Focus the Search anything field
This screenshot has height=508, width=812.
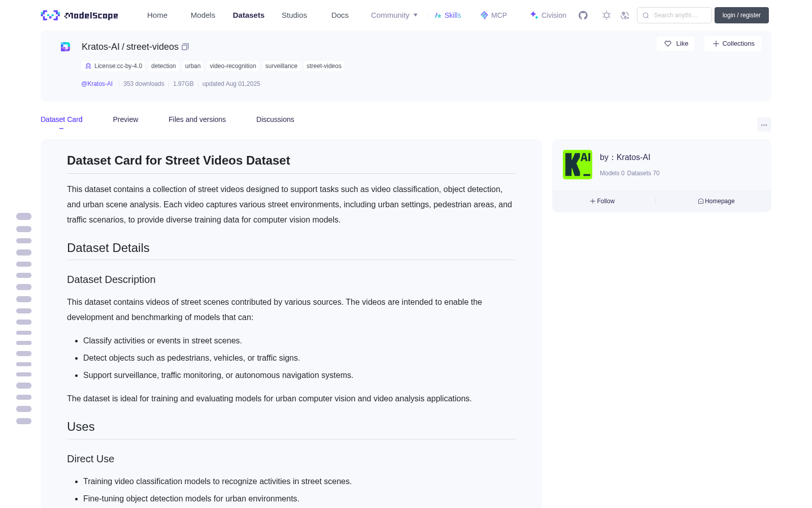(x=674, y=15)
